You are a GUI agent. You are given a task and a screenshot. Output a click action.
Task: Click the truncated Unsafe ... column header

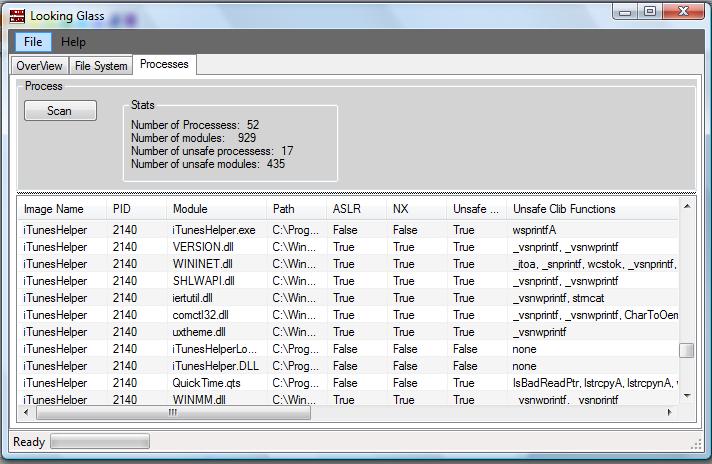pos(476,209)
